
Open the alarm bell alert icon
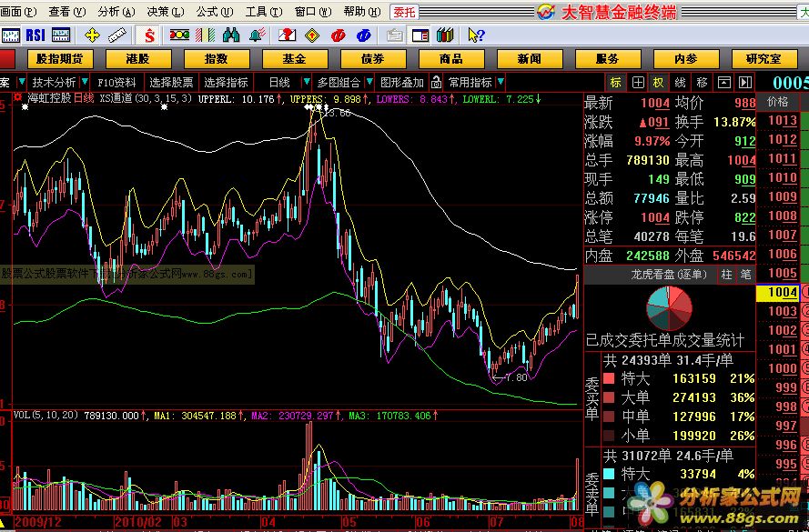[257, 35]
